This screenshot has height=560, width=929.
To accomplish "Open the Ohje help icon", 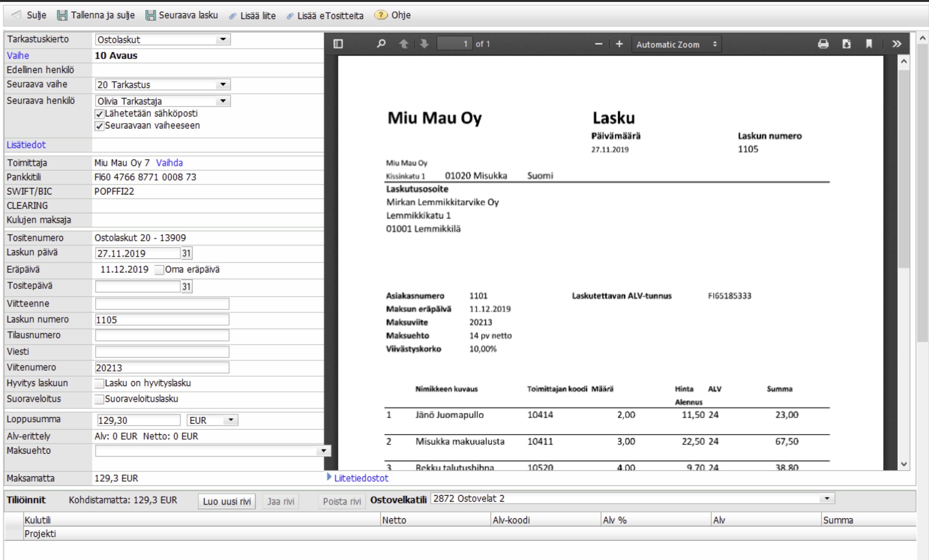I will click(381, 15).
